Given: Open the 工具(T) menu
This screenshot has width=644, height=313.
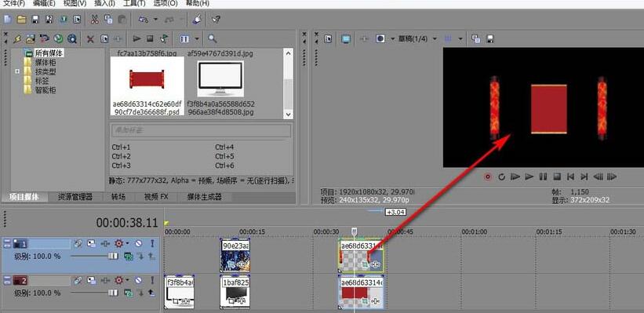Looking at the screenshot, I should point(134,3).
